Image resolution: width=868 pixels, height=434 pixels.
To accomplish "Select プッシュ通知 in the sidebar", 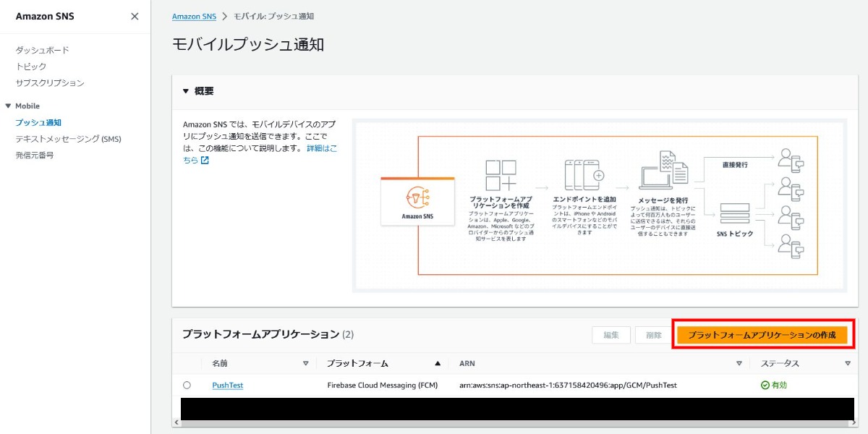I will click(x=38, y=123).
